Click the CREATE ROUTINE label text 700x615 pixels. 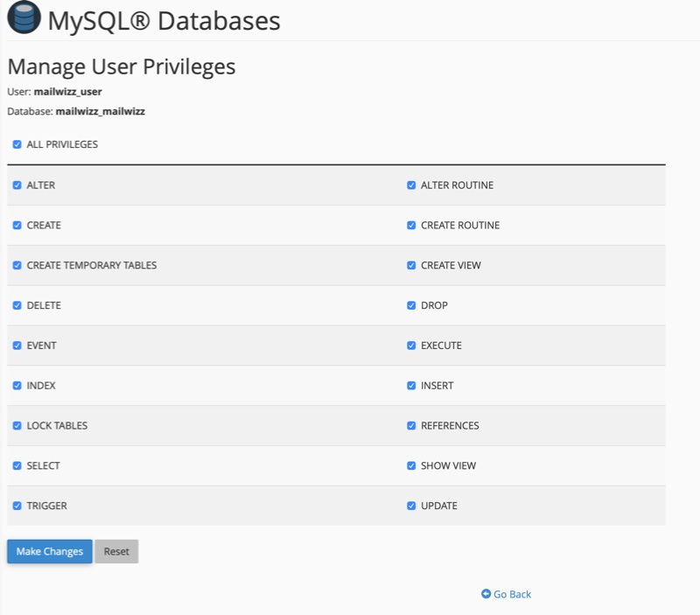click(460, 226)
